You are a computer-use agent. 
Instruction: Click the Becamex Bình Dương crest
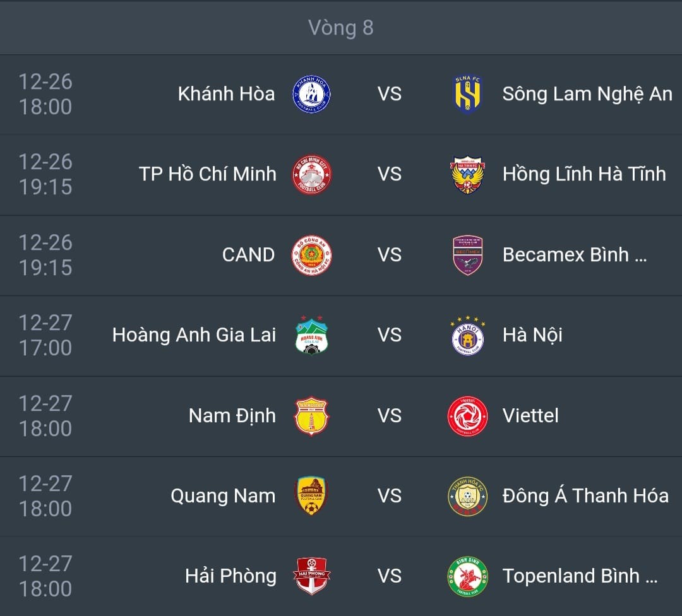tap(468, 255)
